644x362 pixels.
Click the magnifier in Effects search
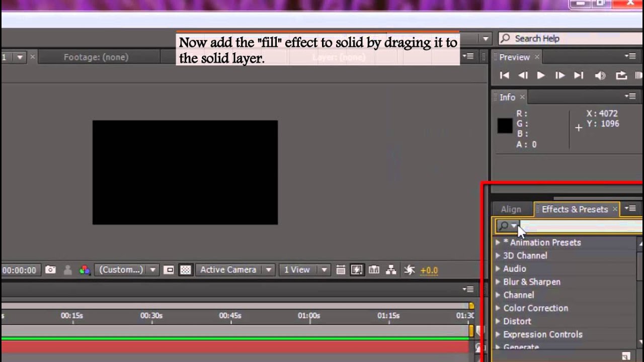(504, 226)
